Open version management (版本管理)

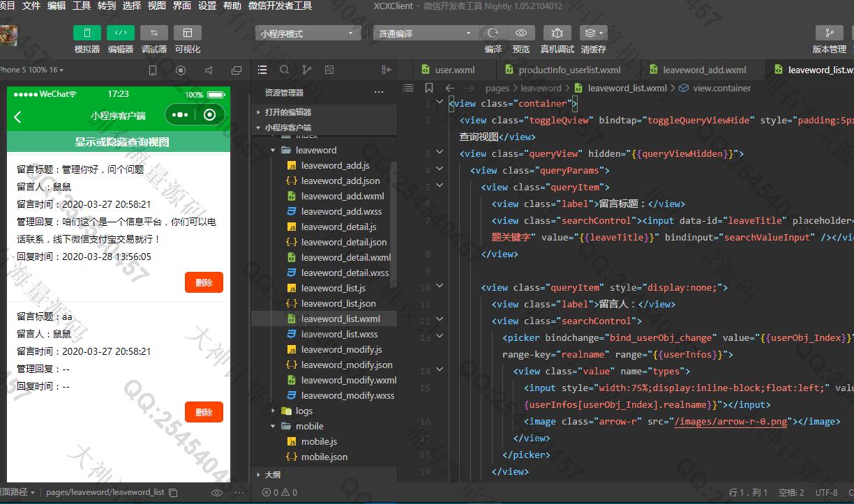(x=830, y=33)
